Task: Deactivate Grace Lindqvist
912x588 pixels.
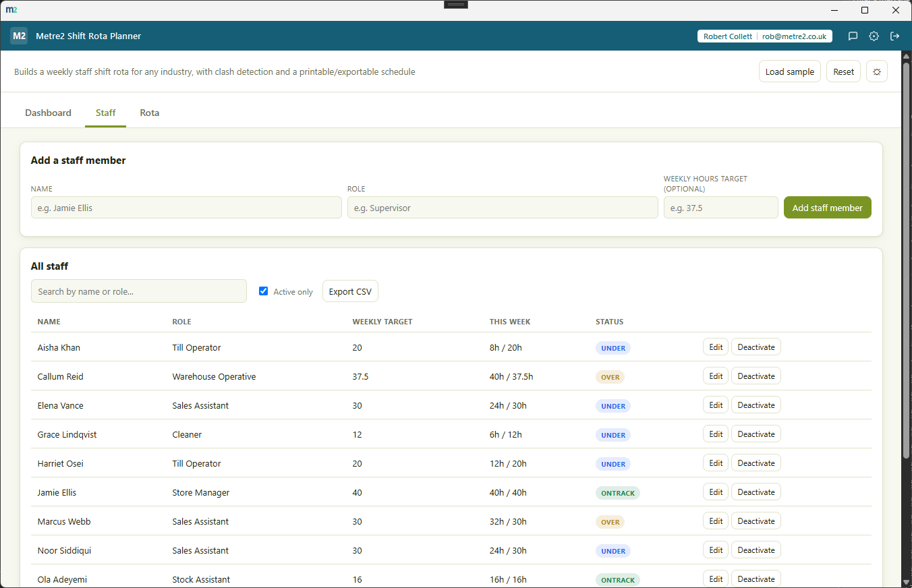Action: [x=756, y=434]
